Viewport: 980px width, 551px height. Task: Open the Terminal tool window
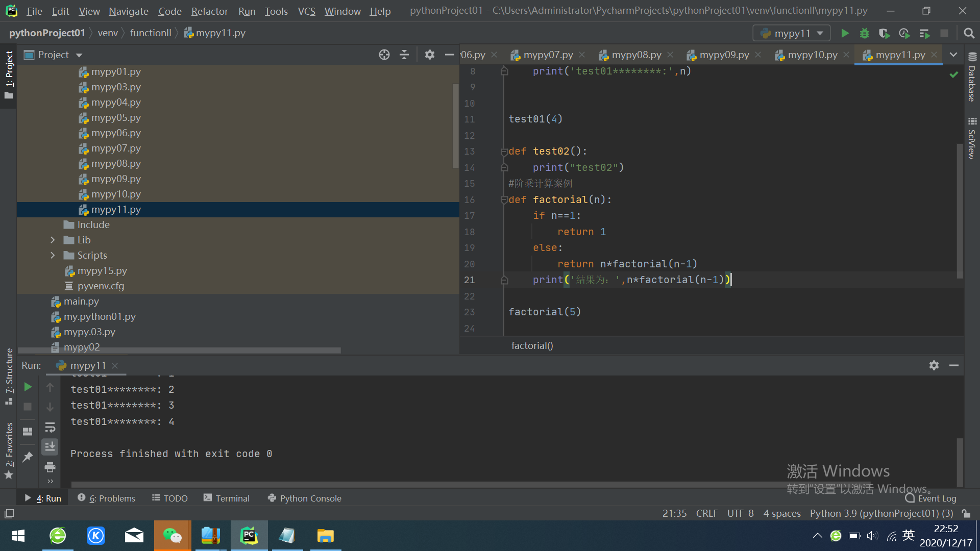click(226, 498)
